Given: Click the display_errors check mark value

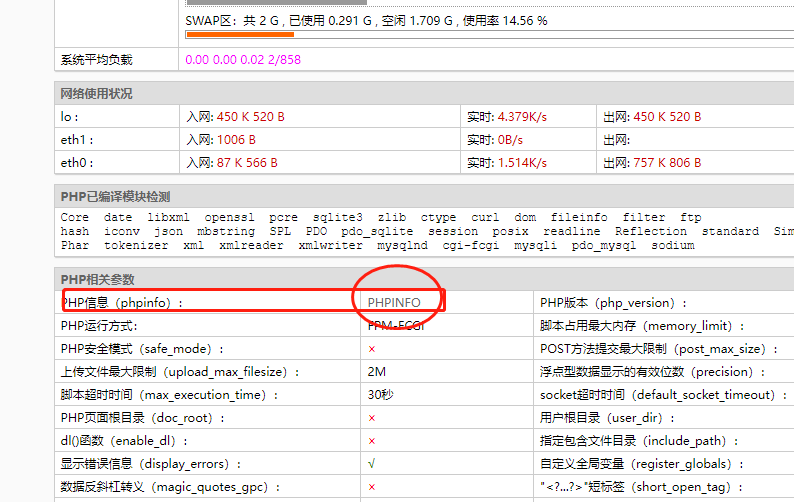Looking at the screenshot, I should 371,464.
